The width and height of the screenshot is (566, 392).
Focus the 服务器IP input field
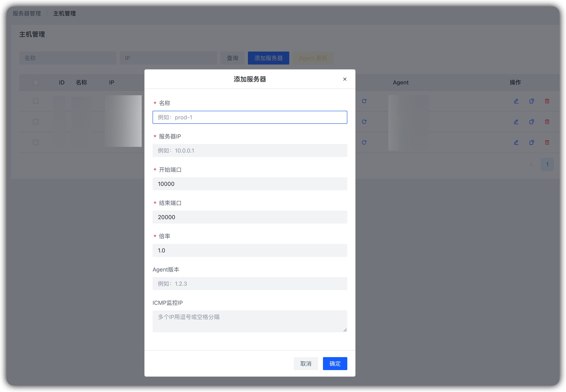click(x=250, y=151)
